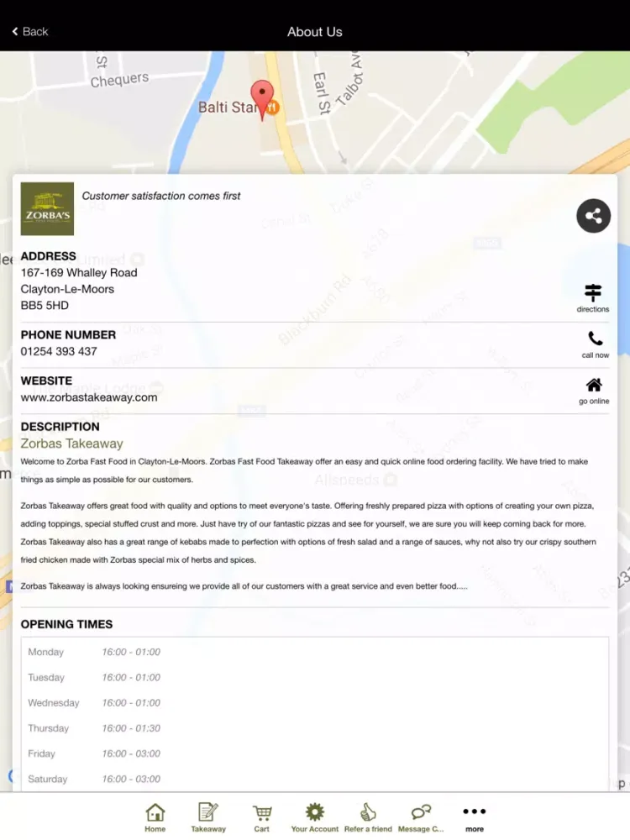Open the Zorba's logo thumbnail
630x840 pixels.
tap(47, 209)
